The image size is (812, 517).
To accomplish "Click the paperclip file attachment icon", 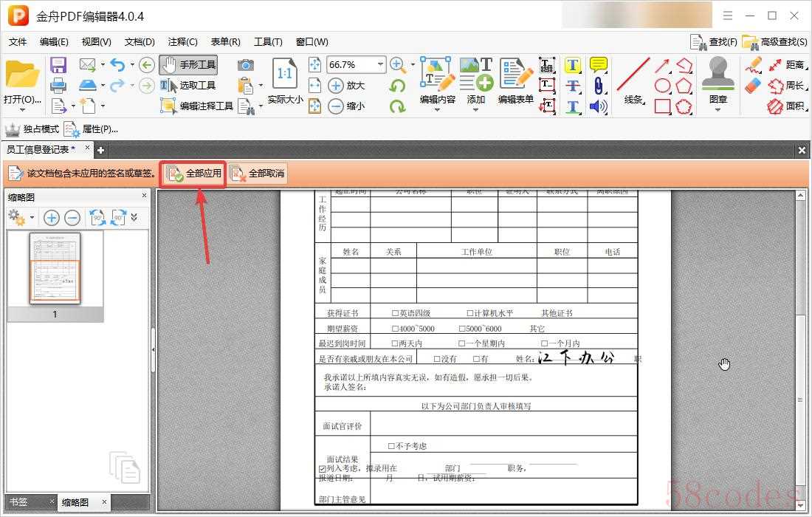I will (598, 86).
